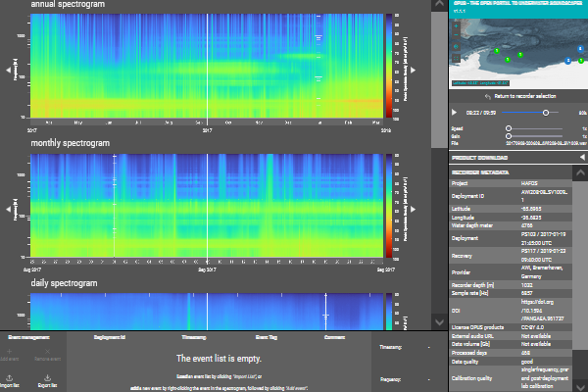The image size is (588, 392).
Task: Click inside the monthly spectrogram plot
Action: click(207, 206)
